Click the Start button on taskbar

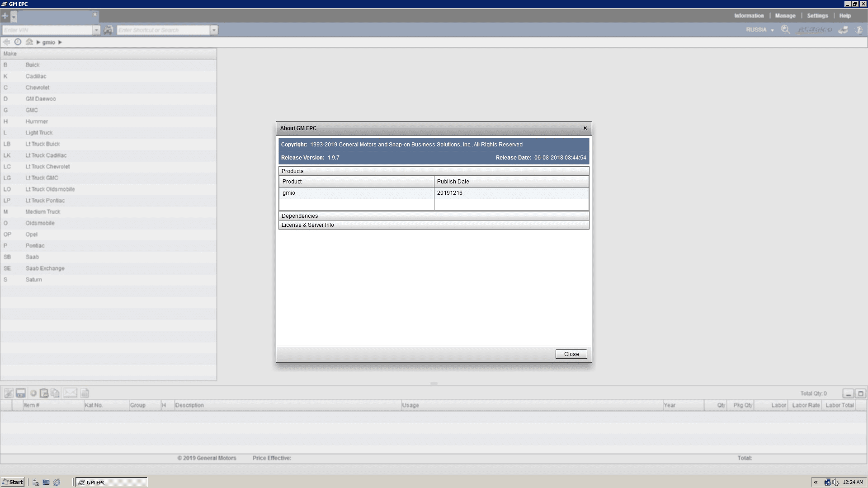point(13,482)
